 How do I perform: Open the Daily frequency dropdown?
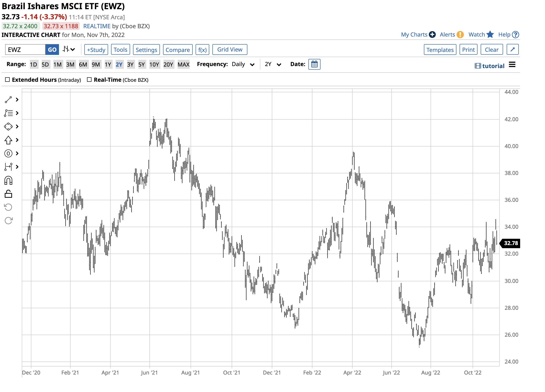tap(243, 64)
